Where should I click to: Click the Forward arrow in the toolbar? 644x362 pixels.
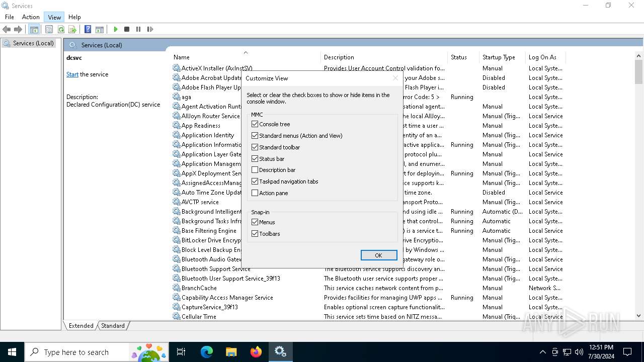pos(18,29)
